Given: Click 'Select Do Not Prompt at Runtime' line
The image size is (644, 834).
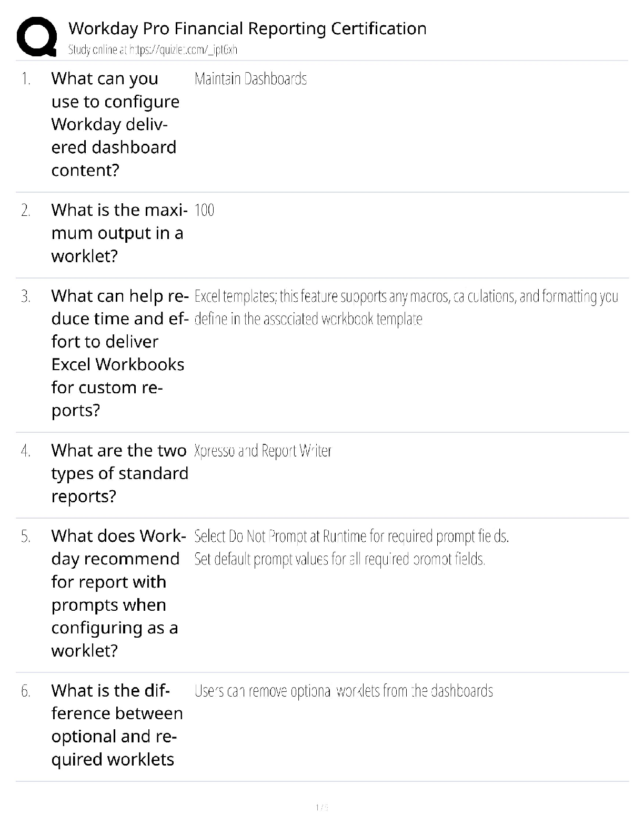Looking at the screenshot, I should pyautogui.click(x=351, y=537).
